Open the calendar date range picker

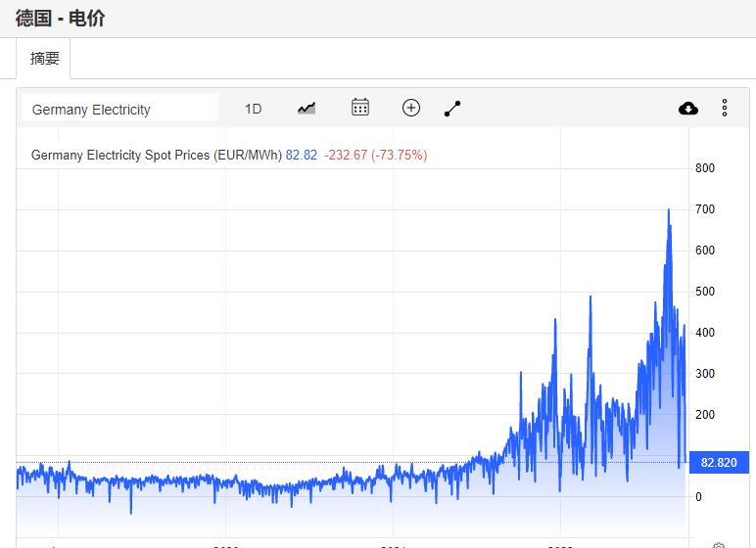pos(360,108)
